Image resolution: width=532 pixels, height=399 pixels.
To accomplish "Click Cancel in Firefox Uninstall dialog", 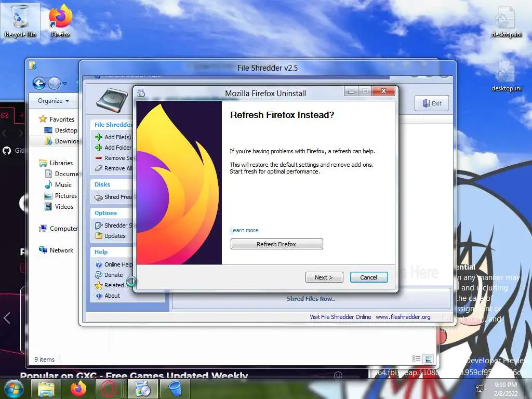I will pos(369,277).
